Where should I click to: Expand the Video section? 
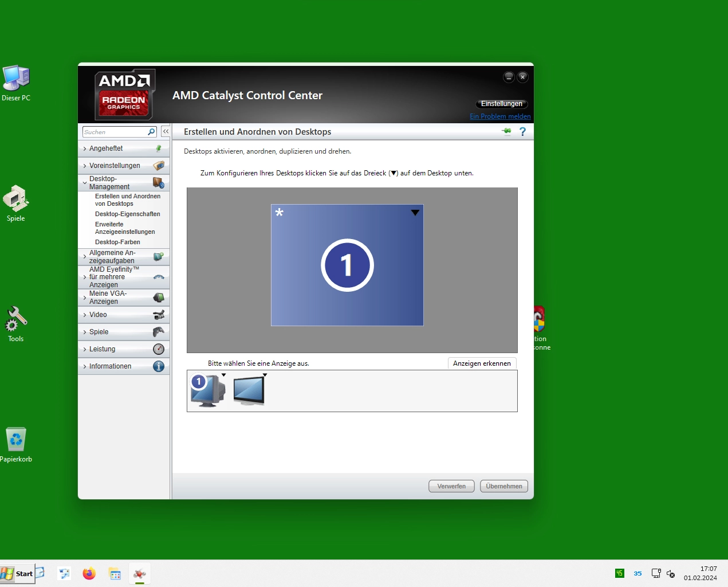click(124, 315)
